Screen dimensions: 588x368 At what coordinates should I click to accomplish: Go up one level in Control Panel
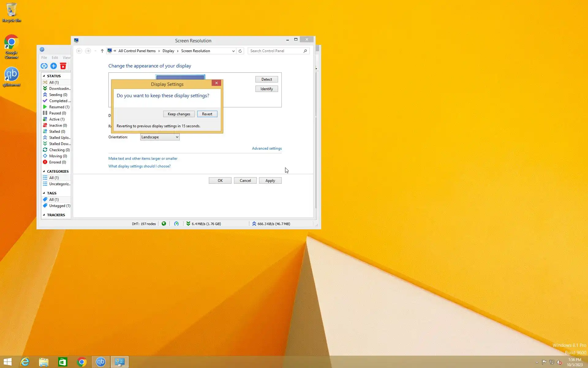[102, 51]
